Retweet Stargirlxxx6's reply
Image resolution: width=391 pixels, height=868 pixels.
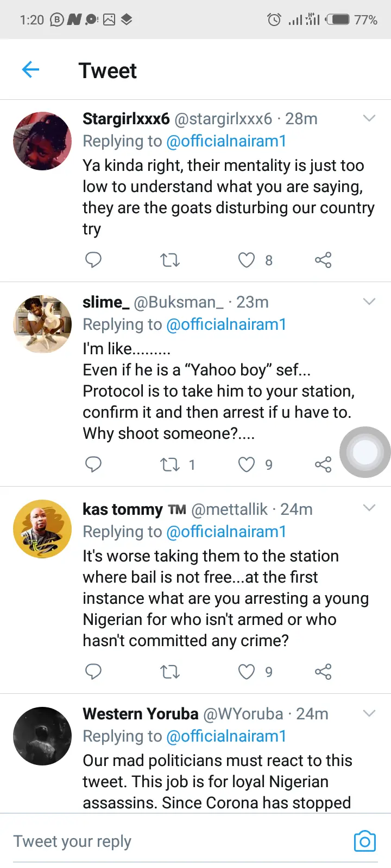click(x=170, y=260)
